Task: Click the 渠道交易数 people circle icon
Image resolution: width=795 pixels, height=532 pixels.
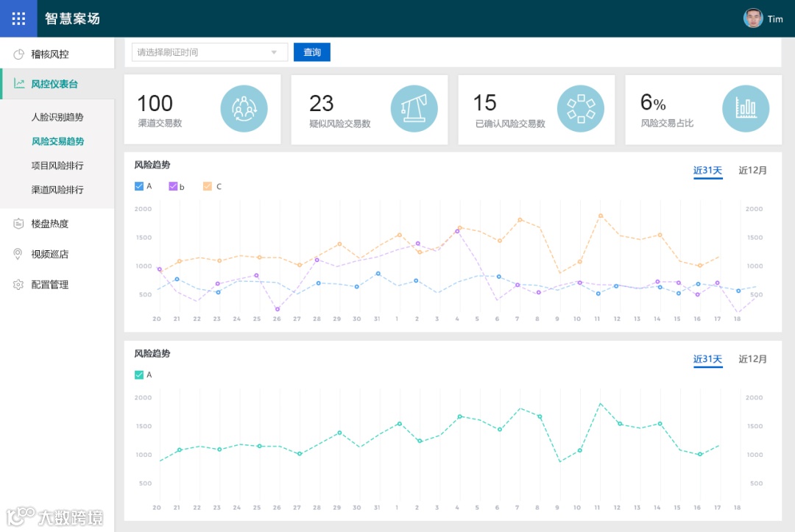Action: point(244,108)
